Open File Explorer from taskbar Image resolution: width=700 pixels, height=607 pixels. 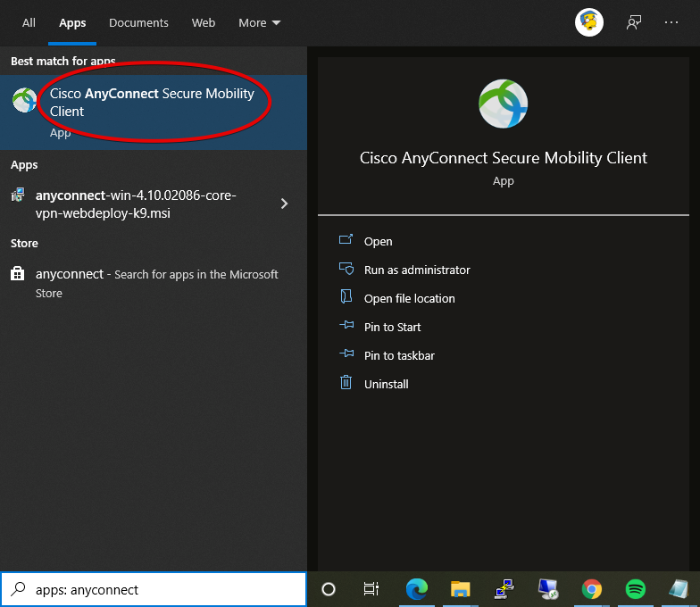click(460, 589)
